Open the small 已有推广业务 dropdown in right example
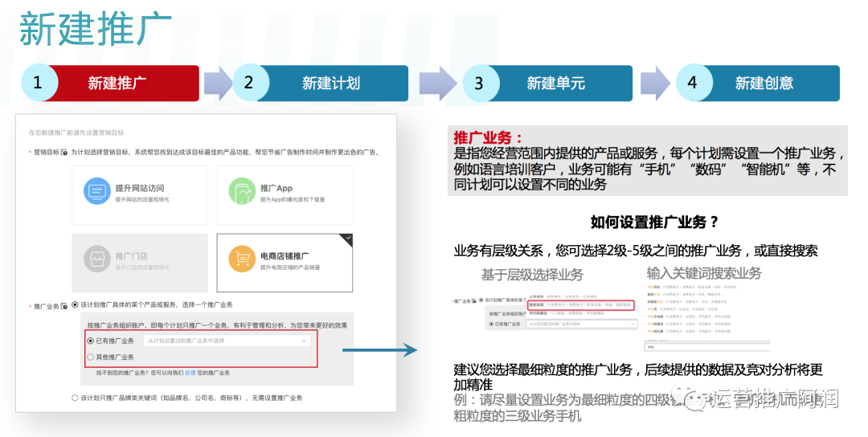 (582, 324)
